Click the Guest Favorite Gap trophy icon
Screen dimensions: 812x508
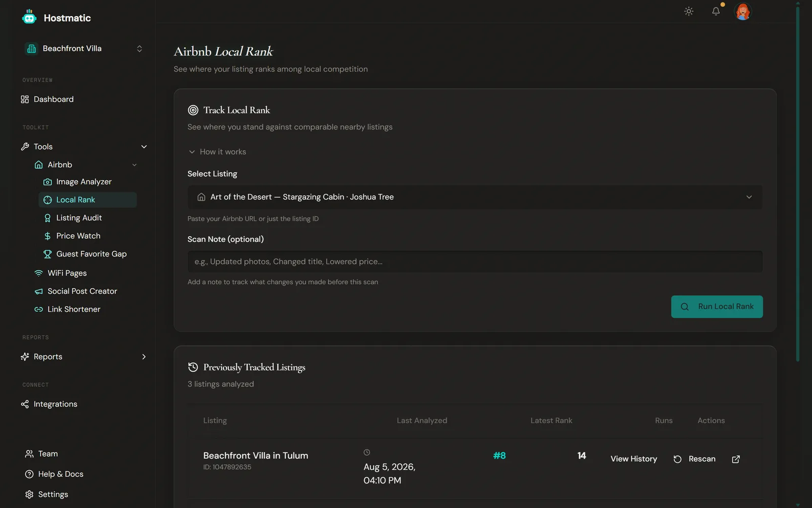48,254
